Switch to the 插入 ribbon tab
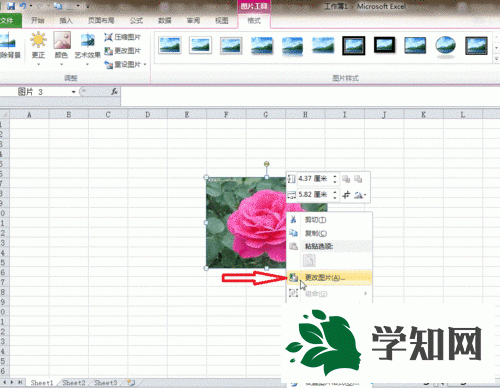The image size is (500, 388). click(x=66, y=21)
